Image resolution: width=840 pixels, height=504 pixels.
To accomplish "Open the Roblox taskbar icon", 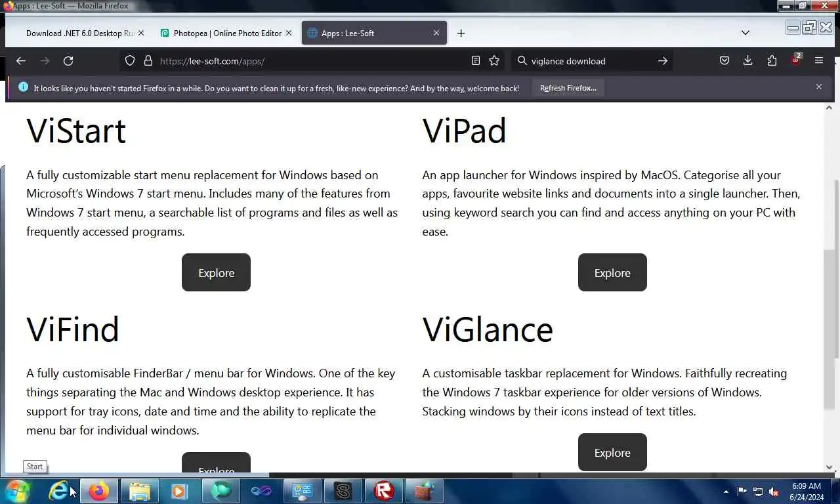I will (x=384, y=491).
